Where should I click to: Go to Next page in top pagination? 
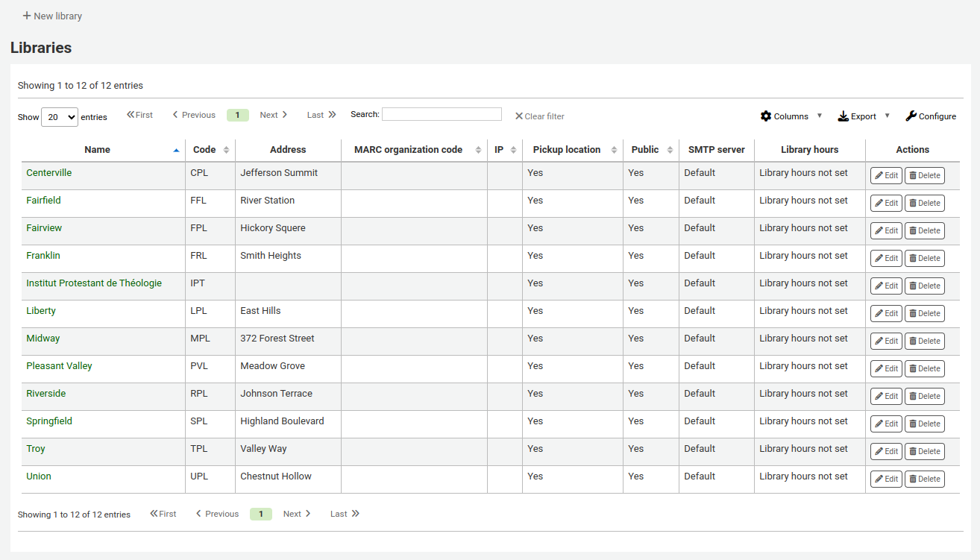tap(274, 115)
